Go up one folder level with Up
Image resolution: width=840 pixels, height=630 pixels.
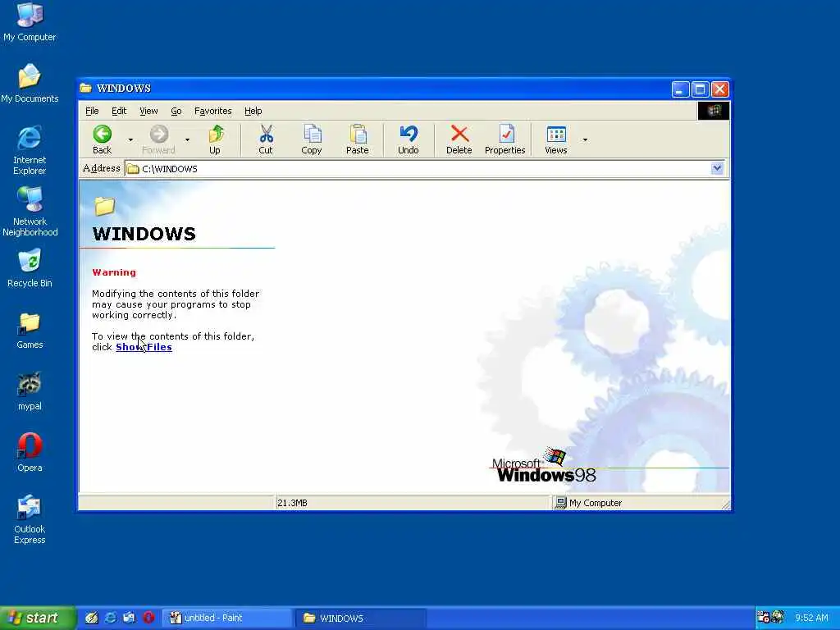pyautogui.click(x=215, y=139)
